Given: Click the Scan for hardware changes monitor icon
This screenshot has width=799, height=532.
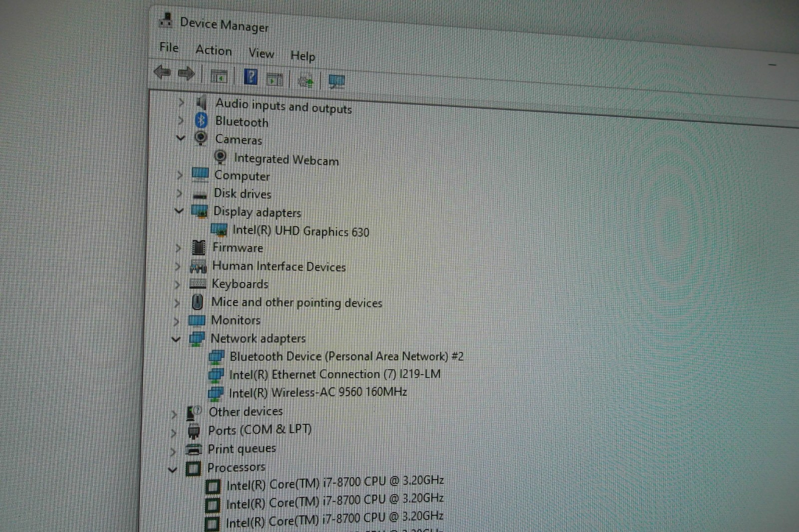Looking at the screenshot, I should [x=337, y=82].
